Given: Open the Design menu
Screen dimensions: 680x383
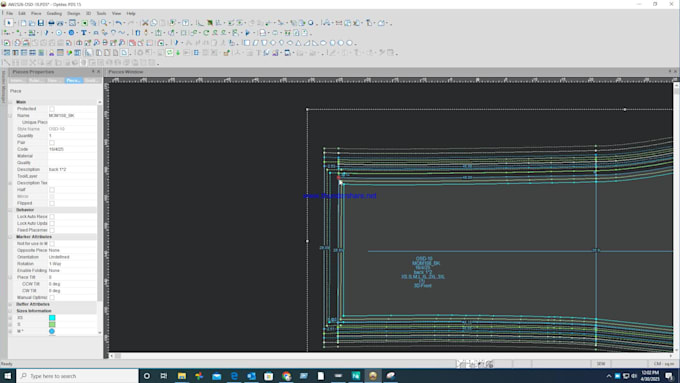Looking at the screenshot, I should click(73, 13).
